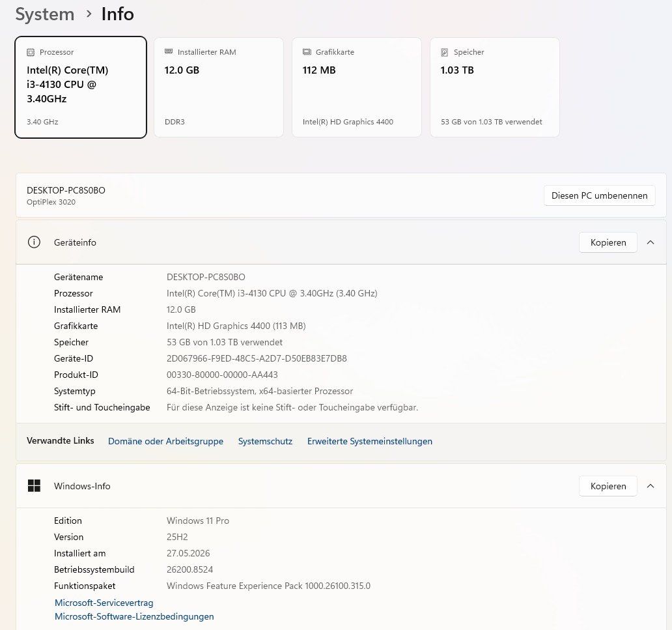This screenshot has height=630, width=672.
Task: Select the Grafikkarte card
Action: 357,87
